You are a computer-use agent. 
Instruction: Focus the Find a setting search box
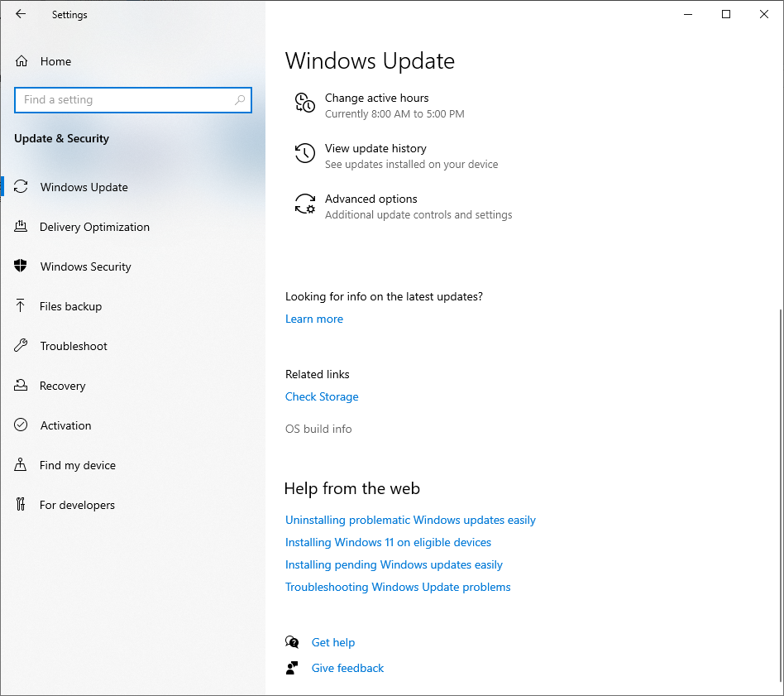point(124,100)
